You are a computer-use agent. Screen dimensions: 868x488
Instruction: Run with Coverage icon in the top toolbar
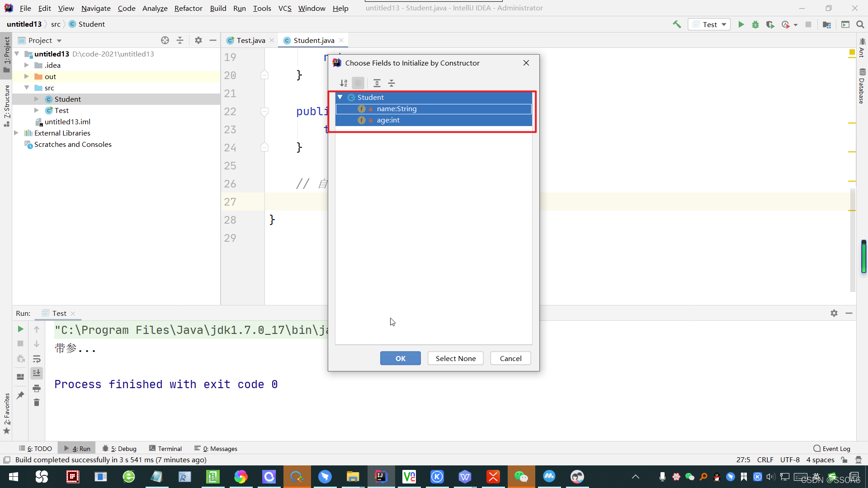770,24
